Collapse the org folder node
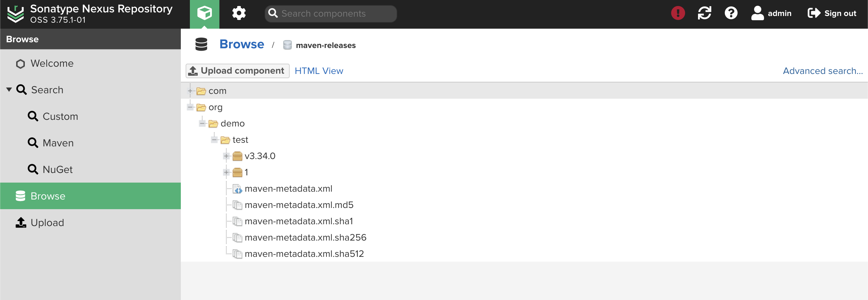 tap(190, 107)
